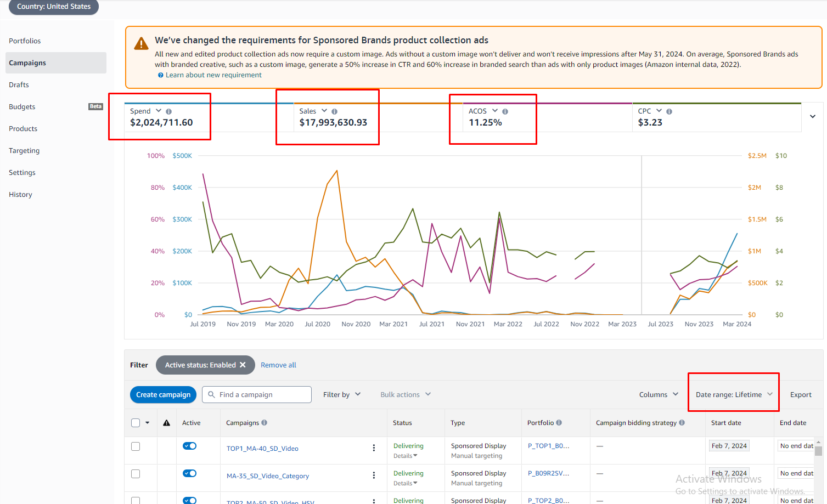Open the Filter by dropdown
The width and height of the screenshot is (827, 504).
342,394
